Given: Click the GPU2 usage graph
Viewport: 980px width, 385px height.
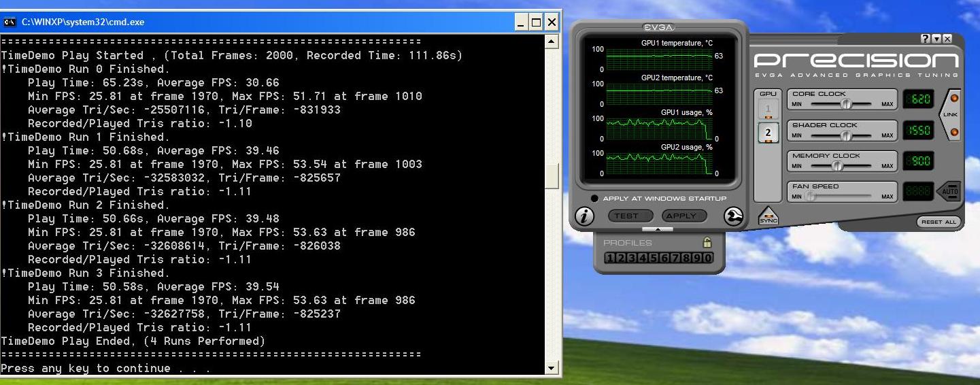Looking at the screenshot, I should click(x=658, y=163).
